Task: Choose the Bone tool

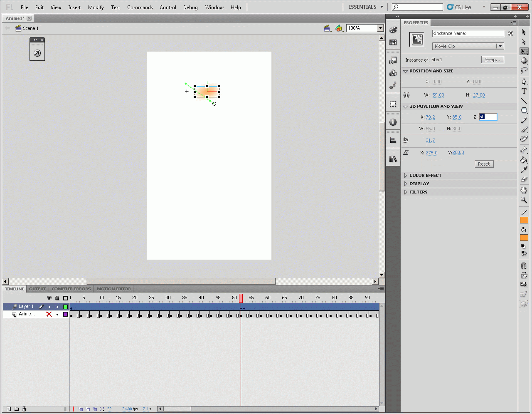Action: click(x=524, y=150)
